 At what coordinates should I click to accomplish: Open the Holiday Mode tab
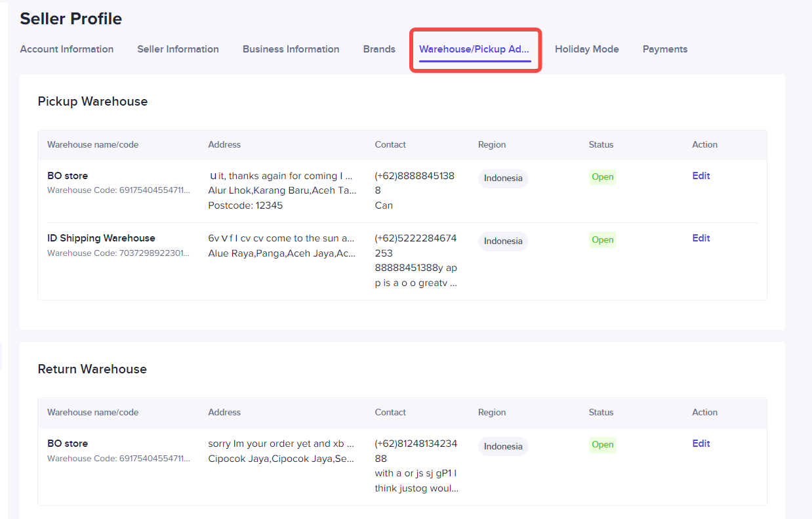point(586,49)
